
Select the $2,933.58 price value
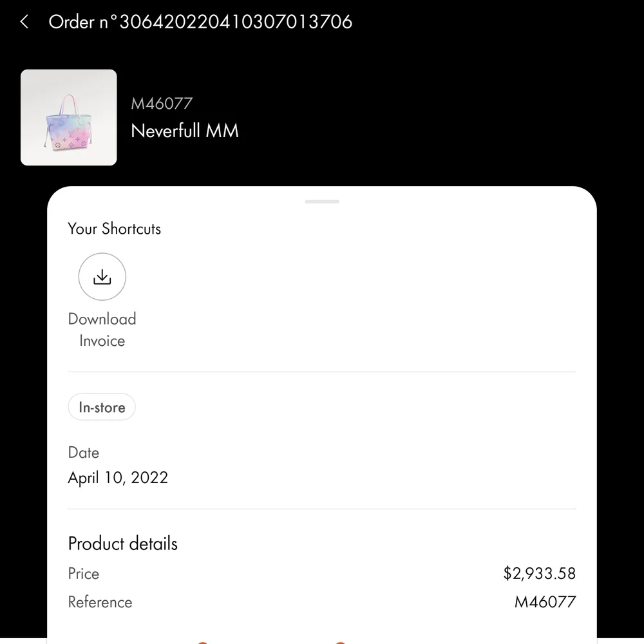pyautogui.click(x=540, y=574)
